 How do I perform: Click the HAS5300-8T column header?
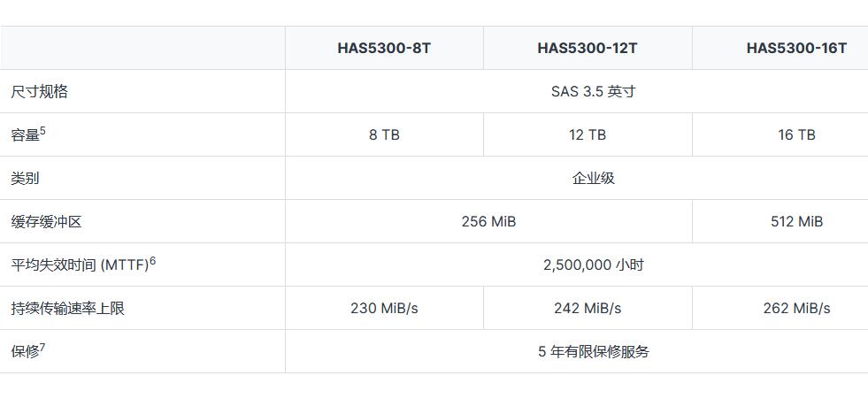click(x=384, y=48)
